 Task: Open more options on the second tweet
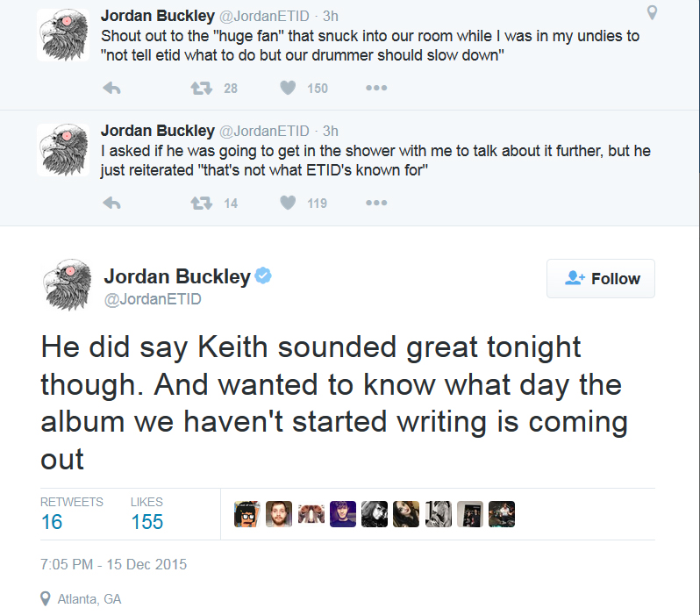(x=376, y=203)
